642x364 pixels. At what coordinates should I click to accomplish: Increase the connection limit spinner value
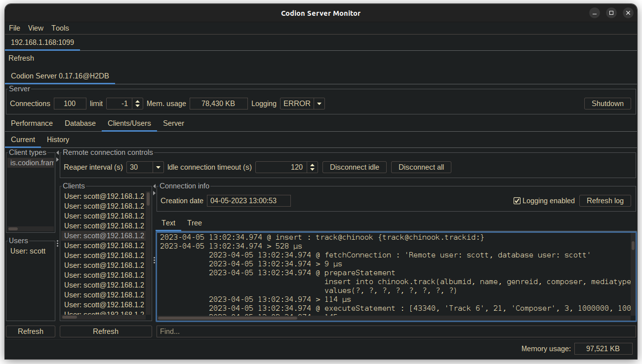(137, 101)
